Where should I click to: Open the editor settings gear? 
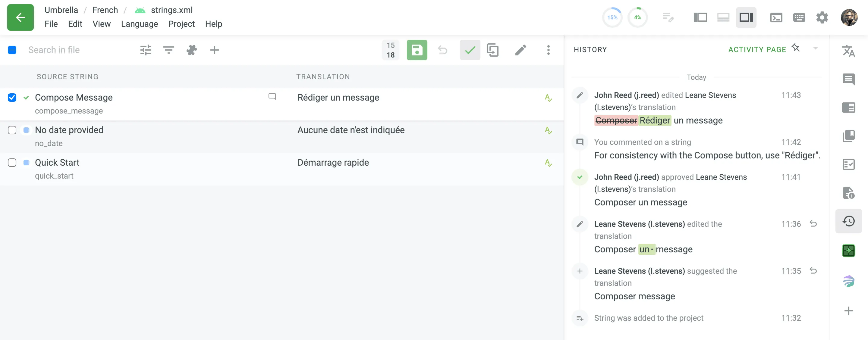click(822, 17)
